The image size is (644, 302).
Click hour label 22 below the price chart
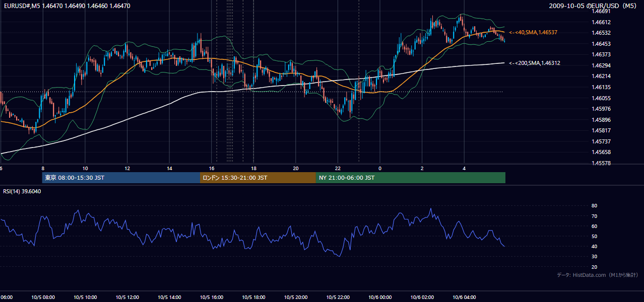point(338,168)
